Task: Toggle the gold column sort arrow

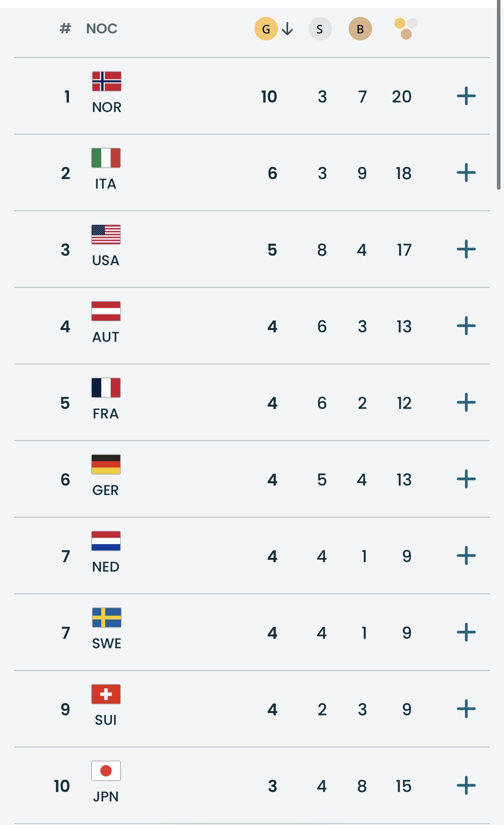Action: pos(287,28)
